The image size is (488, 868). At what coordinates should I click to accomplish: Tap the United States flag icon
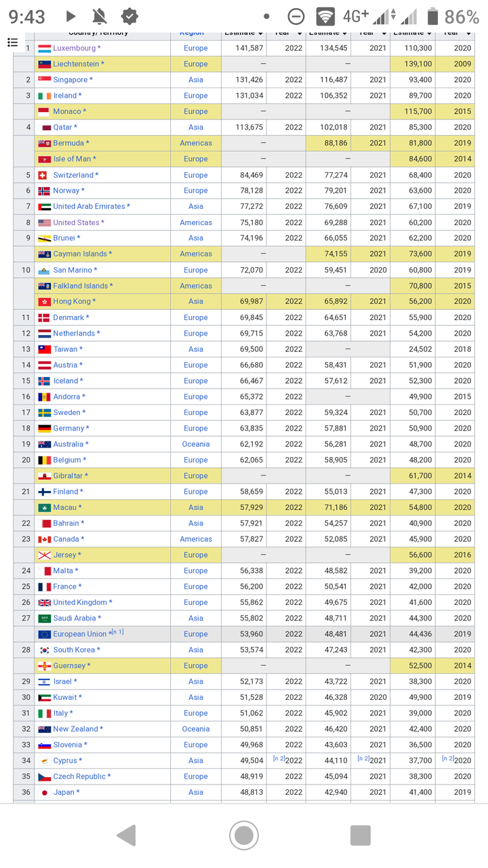[45, 222]
